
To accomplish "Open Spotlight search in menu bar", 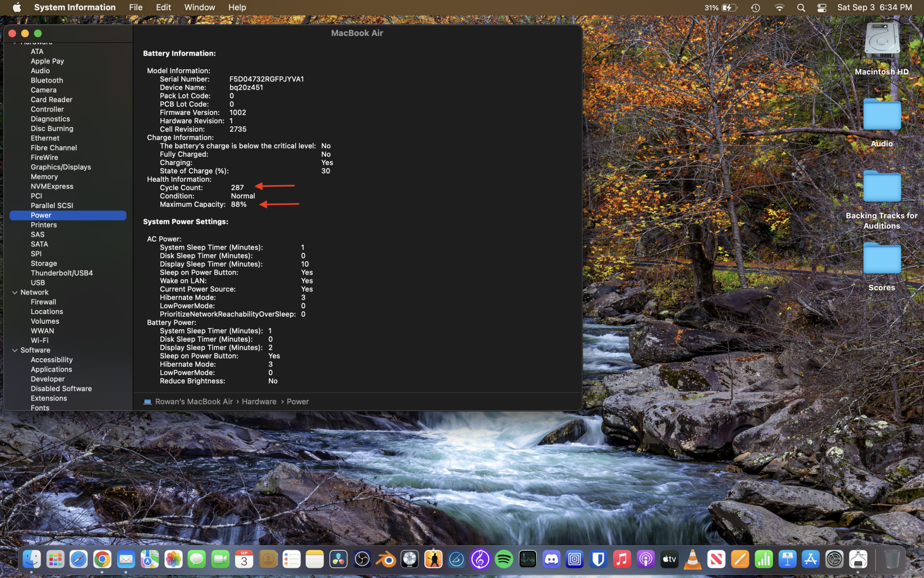I will [801, 8].
